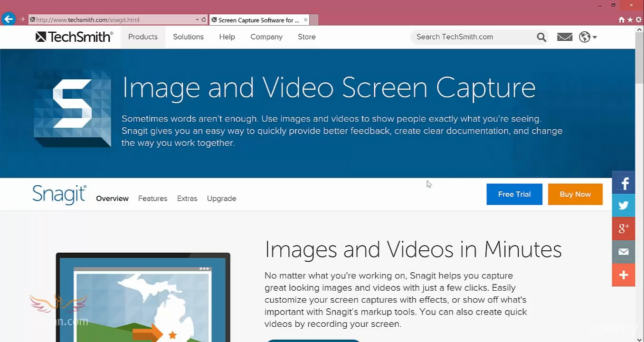This screenshot has width=644, height=342.
Task: Click the page vertical scrollbar thumb
Action: (639, 59)
